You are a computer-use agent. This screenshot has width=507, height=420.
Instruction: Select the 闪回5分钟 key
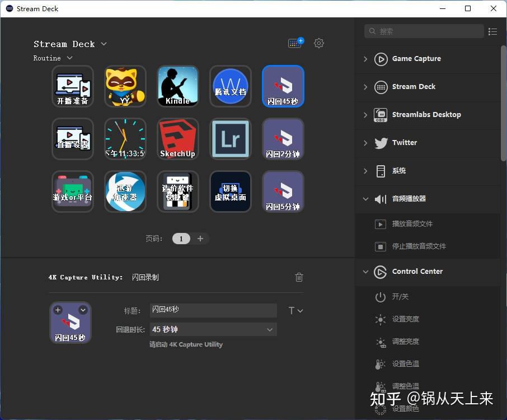tap(283, 192)
